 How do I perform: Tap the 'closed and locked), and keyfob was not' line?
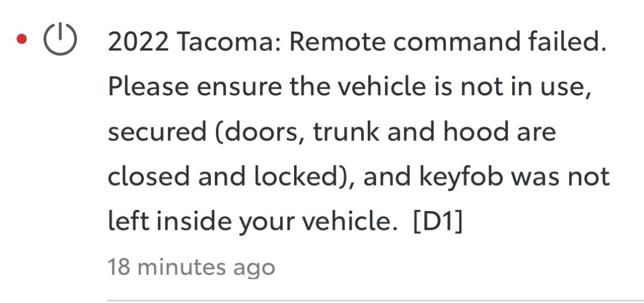pos(359,177)
